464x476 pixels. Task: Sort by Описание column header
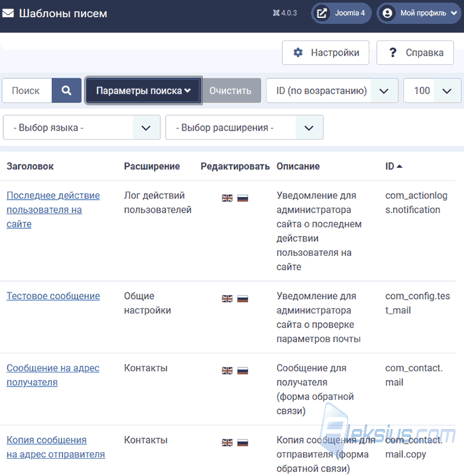[298, 166]
